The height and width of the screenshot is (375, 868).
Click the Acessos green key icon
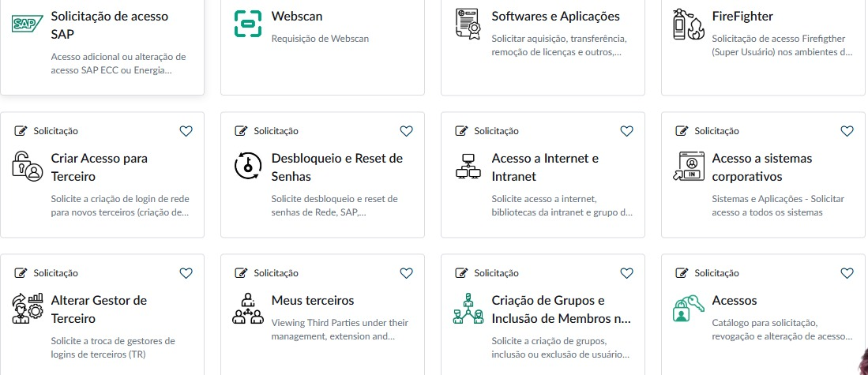pyautogui.click(x=688, y=308)
